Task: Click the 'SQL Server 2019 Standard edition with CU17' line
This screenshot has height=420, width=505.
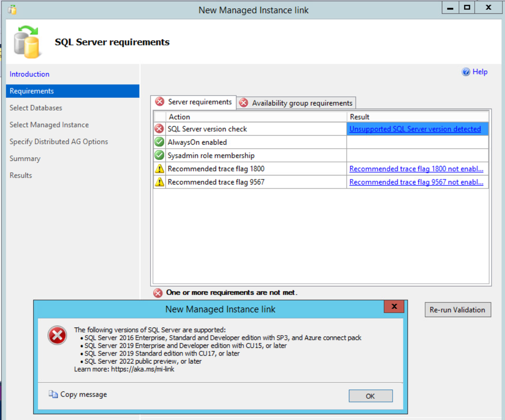Action: click(162, 353)
